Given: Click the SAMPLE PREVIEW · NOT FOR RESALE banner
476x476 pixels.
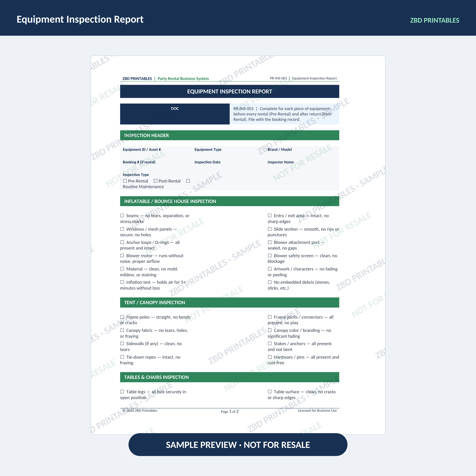Looking at the screenshot, I should tap(238, 445).
